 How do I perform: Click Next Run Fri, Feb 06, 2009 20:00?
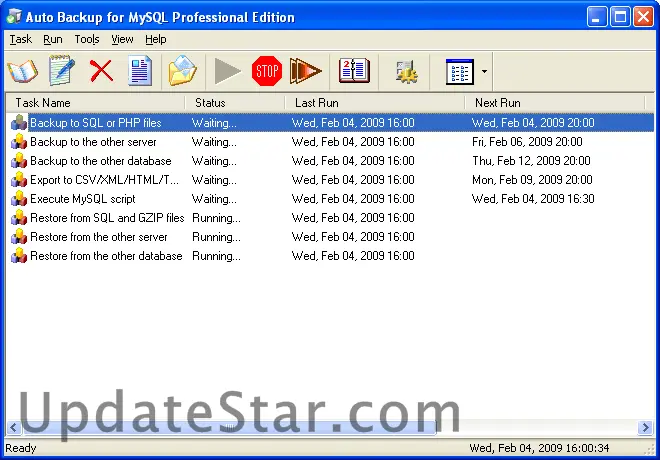527,142
